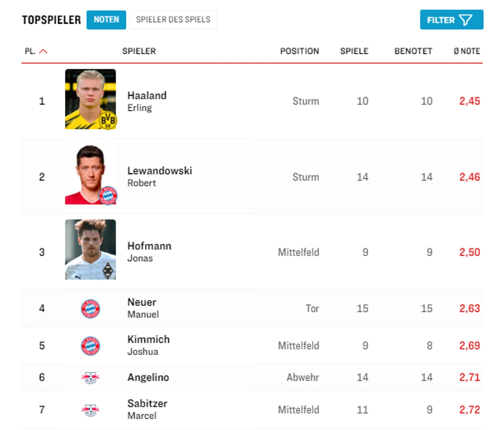Open Jonas Hofmann's player photo
Viewport: 504px width, 430px height.
coord(90,249)
